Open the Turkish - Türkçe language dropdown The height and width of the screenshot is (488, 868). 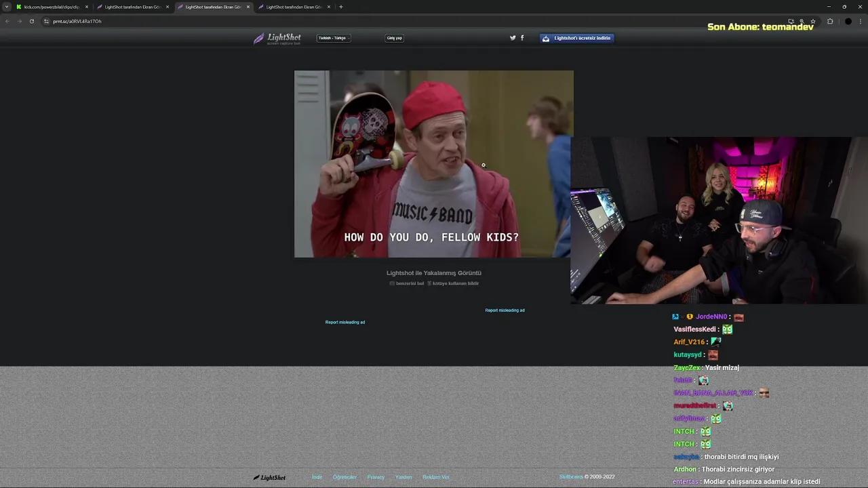(x=333, y=38)
